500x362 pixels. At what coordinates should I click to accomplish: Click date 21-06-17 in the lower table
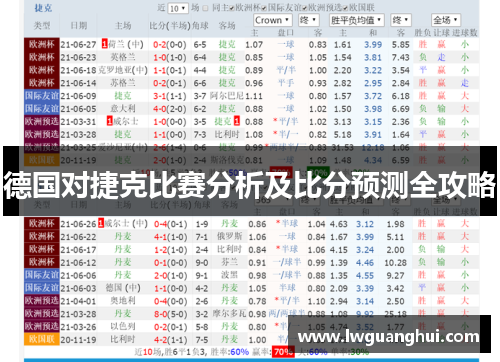78,250
